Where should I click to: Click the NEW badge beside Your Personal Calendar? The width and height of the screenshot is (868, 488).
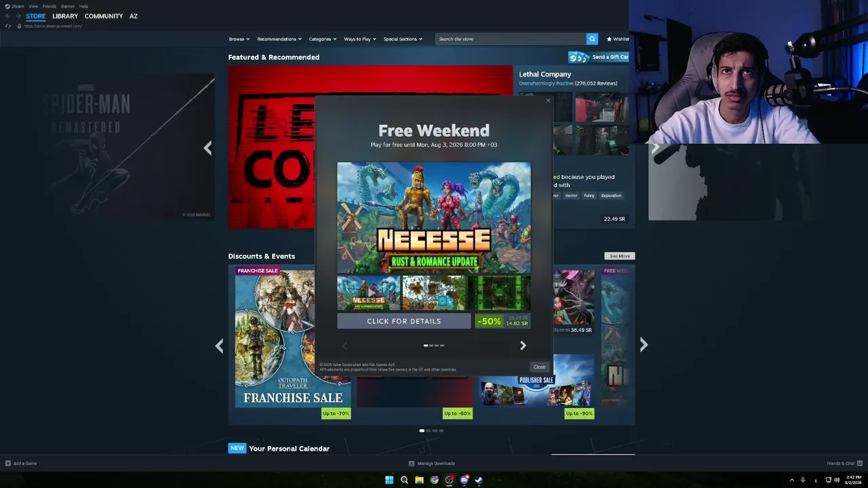237,448
